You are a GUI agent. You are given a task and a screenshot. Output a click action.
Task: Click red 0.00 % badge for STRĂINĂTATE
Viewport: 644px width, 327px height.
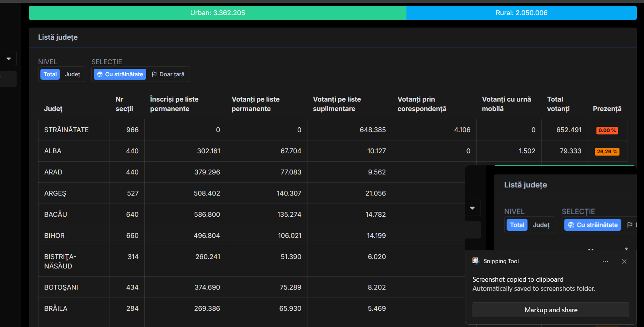(607, 130)
